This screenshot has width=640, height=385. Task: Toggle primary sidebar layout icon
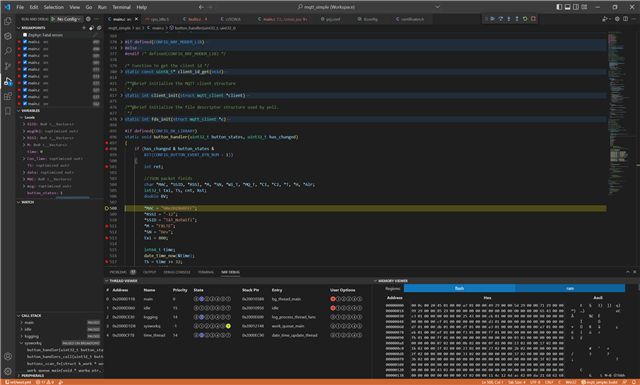tap(559, 7)
